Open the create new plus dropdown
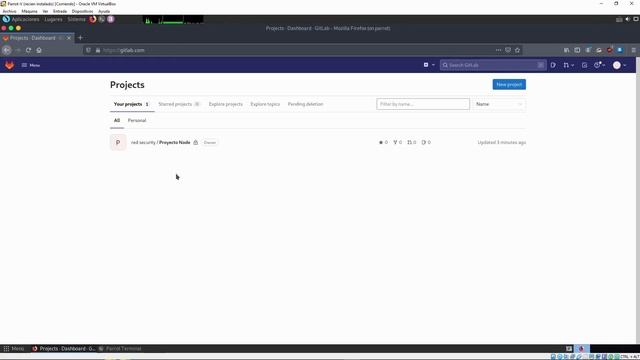The height and width of the screenshot is (360, 640). (429, 65)
